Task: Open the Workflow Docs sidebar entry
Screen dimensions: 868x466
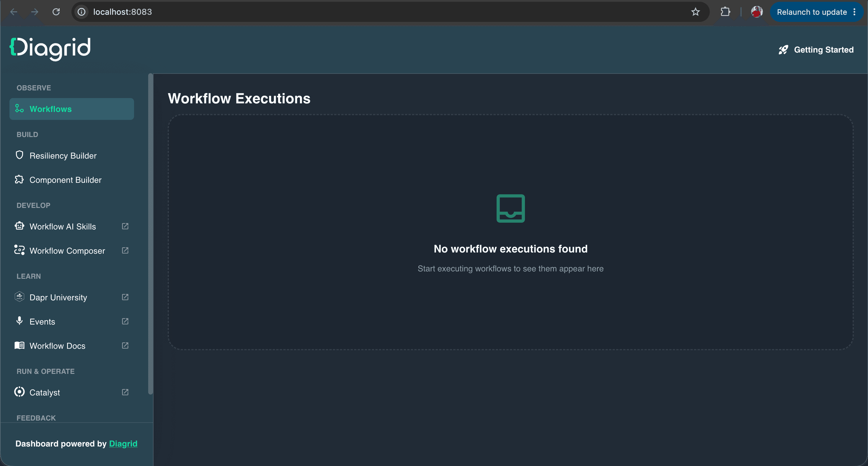Action: point(72,346)
